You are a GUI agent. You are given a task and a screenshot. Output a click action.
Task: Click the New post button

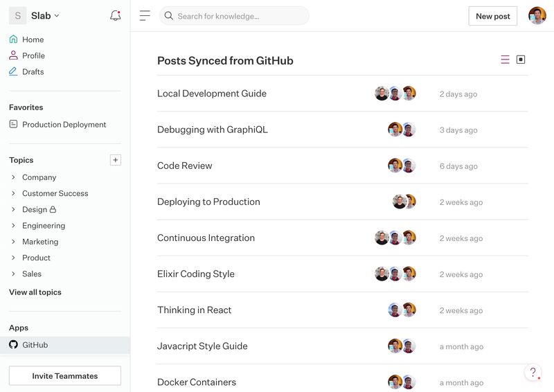click(x=492, y=16)
